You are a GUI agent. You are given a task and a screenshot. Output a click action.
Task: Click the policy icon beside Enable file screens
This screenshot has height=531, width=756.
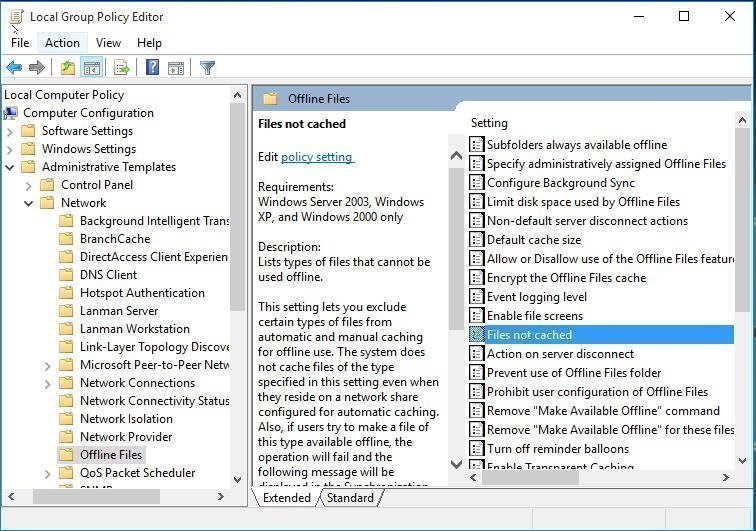(476, 315)
